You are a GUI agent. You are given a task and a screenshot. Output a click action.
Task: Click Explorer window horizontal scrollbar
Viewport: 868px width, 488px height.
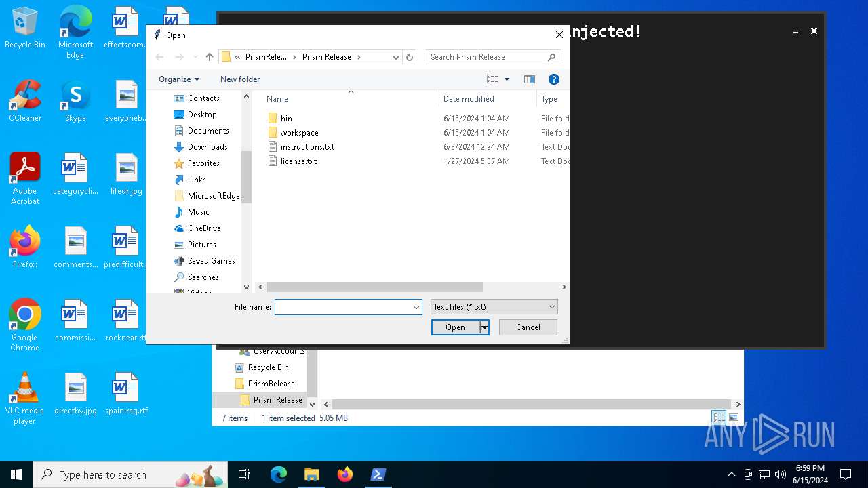point(531,404)
